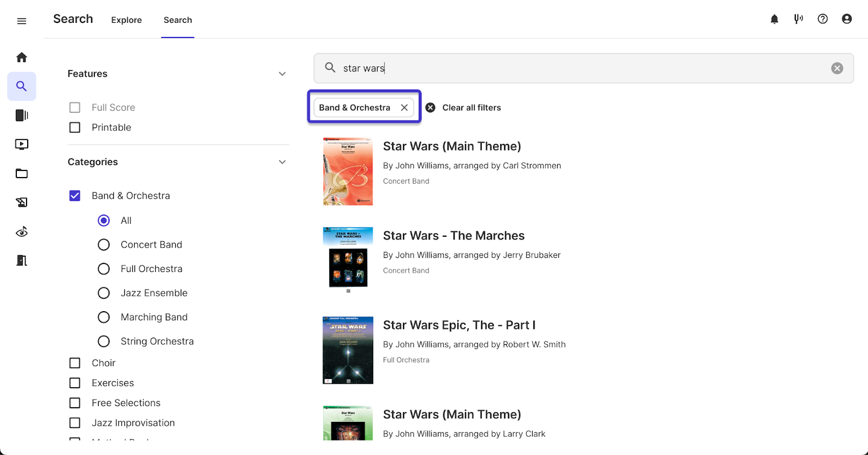Open notifications bell

click(x=775, y=20)
